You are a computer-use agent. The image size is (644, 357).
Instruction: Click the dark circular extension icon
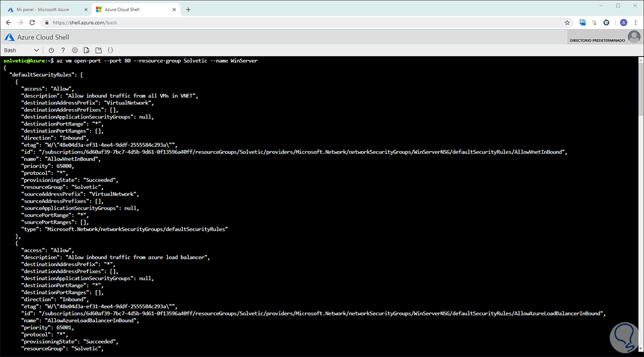[607, 23]
